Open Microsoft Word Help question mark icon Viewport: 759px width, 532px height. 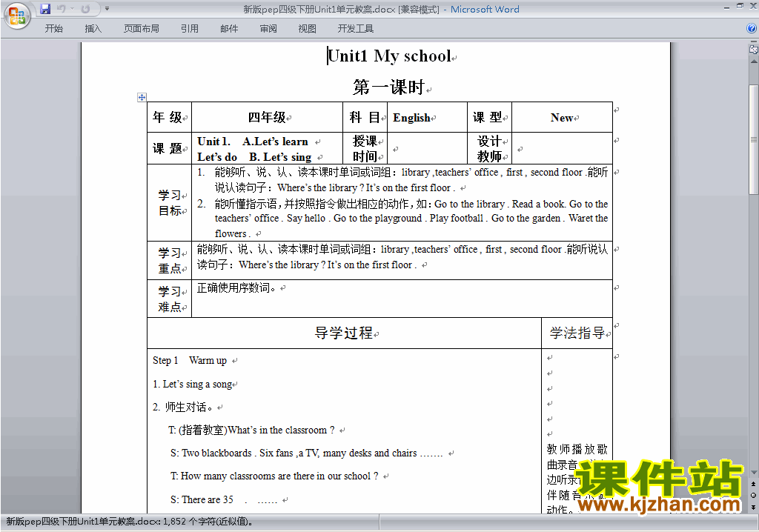point(752,29)
